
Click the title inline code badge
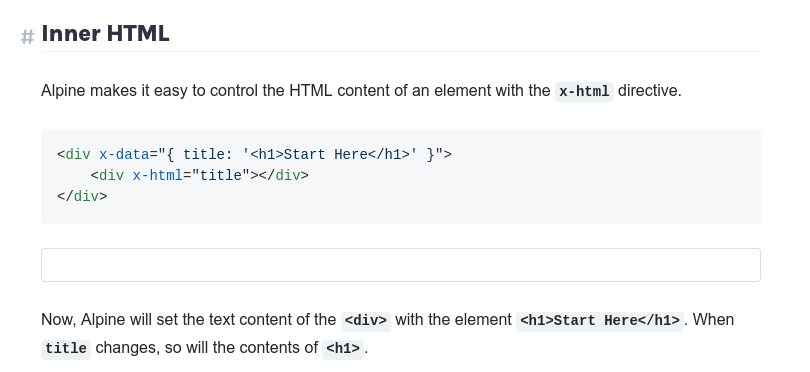pyautogui.click(x=66, y=349)
